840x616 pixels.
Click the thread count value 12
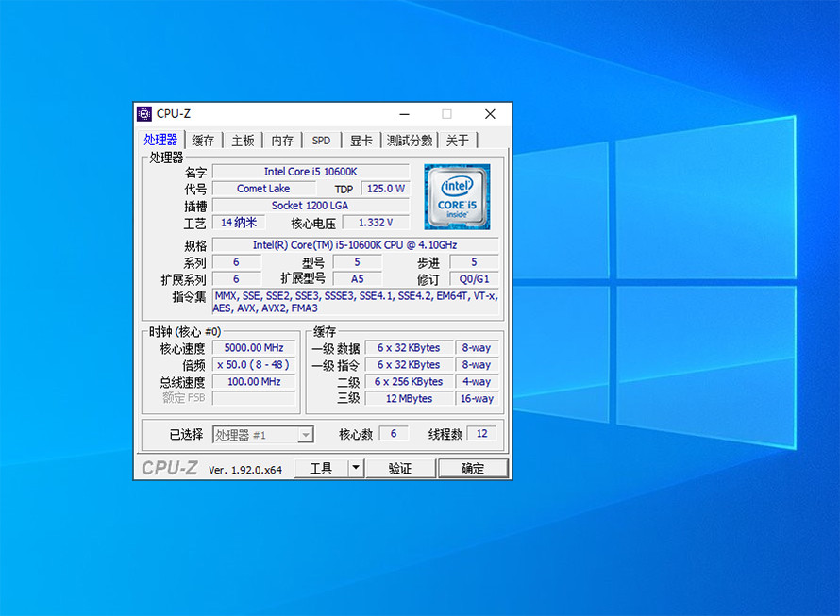(x=482, y=433)
